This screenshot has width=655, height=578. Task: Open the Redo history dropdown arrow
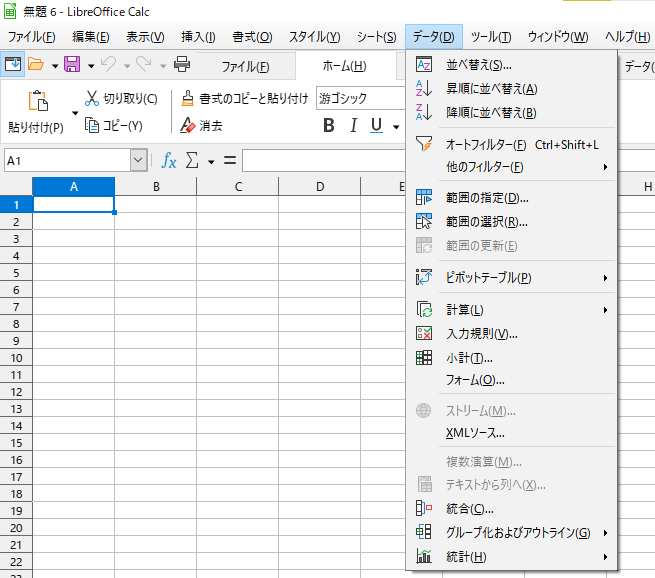(x=163, y=66)
